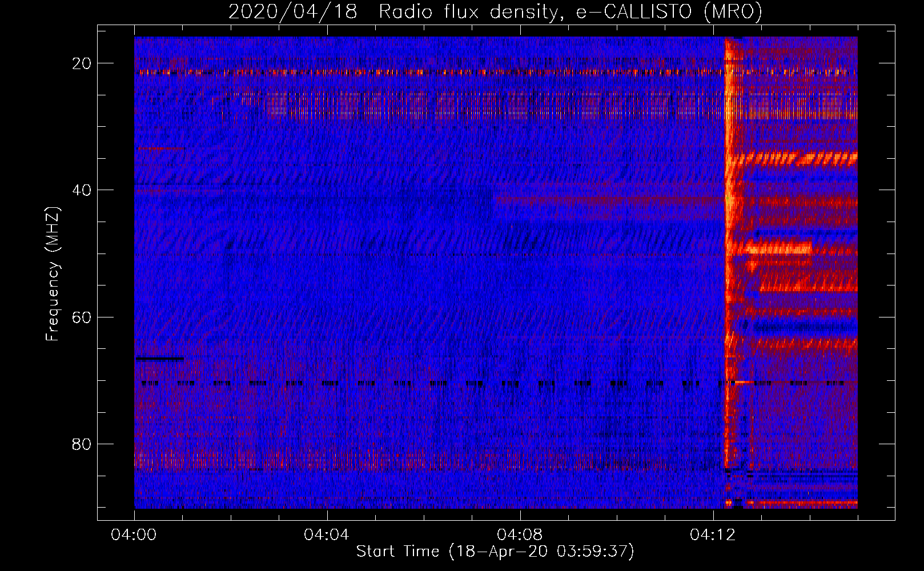The height and width of the screenshot is (571, 924).
Task: Click the 04:04 time axis tick label
Action: (327, 535)
